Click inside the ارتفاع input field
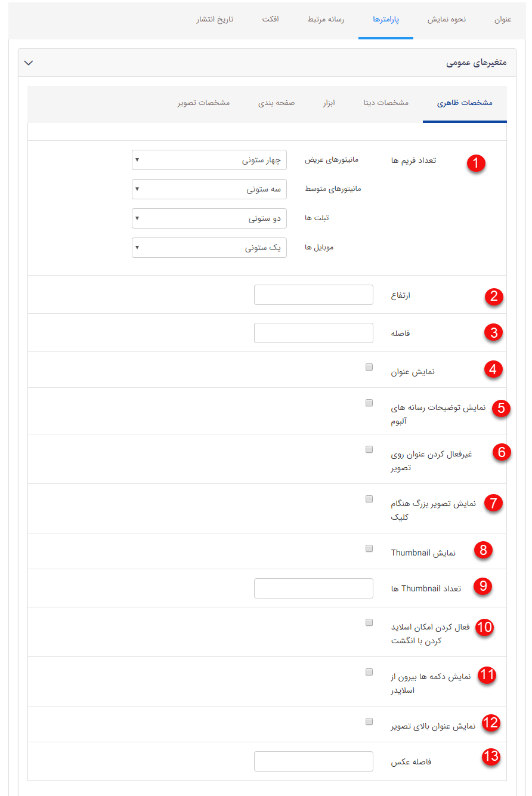This screenshot has height=796, width=532. click(x=313, y=294)
